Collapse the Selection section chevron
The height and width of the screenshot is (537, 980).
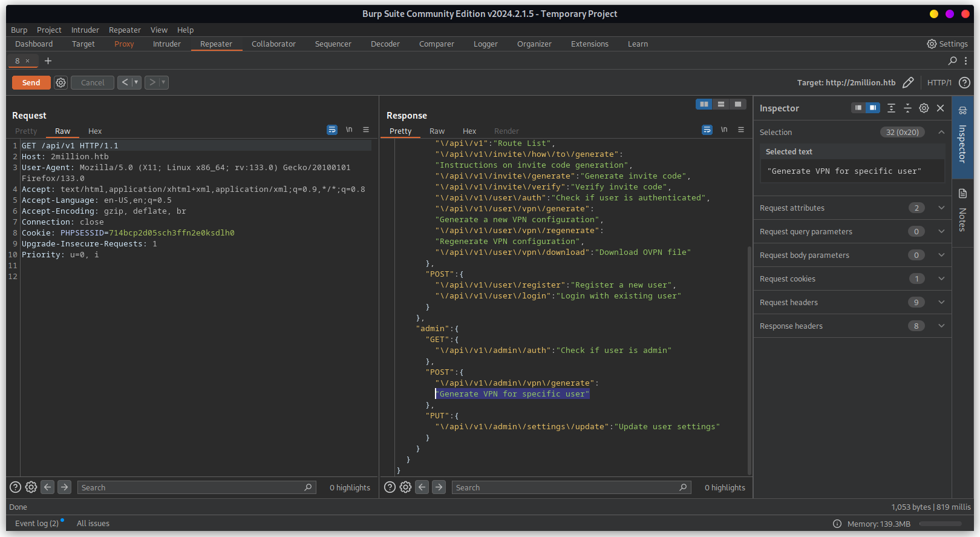click(941, 132)
